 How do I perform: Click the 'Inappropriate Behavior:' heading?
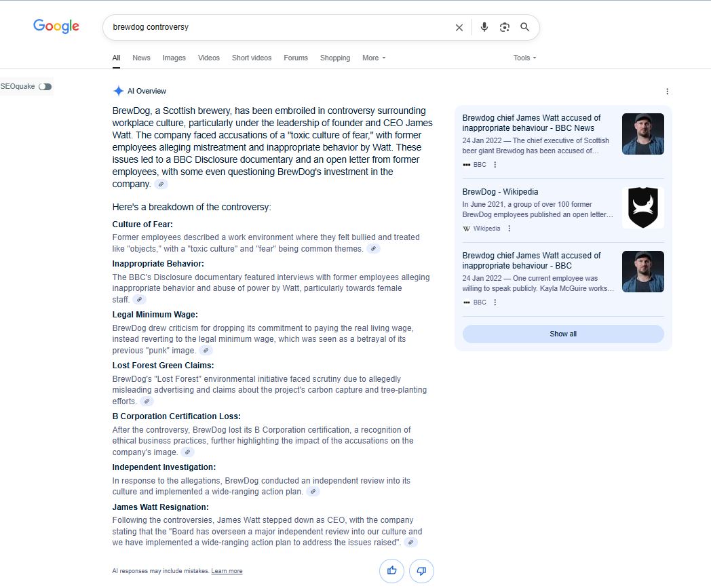coord(158,264)
